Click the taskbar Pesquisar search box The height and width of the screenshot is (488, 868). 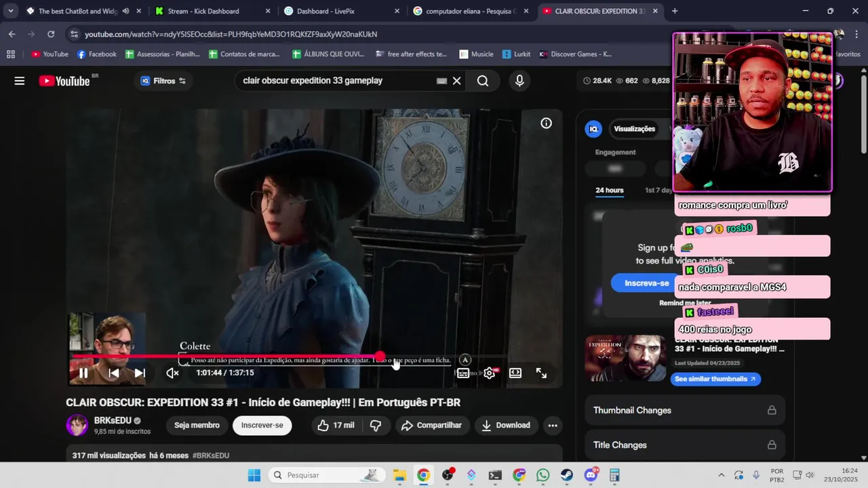click(326, 475)
